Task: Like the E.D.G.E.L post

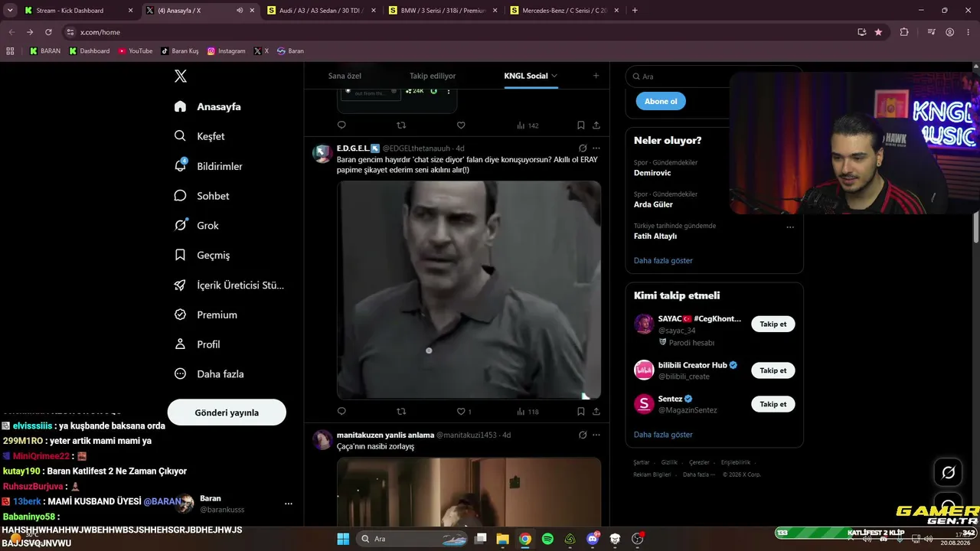Action: [x=461, y=412]
